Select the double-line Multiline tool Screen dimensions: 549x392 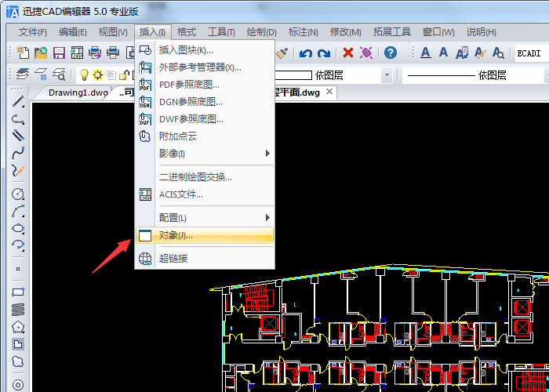point(18,135)
